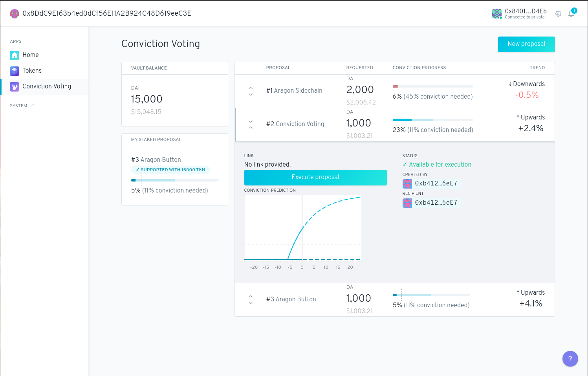Click the Tokens app icon
Viewport: 588px width, 376px height.
15,71
